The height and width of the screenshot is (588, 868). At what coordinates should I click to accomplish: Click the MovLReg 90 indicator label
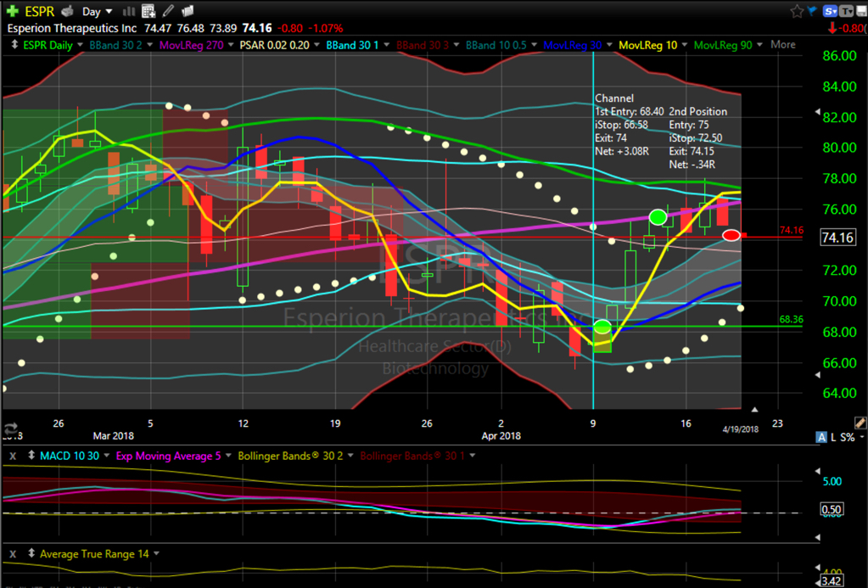[723, 46]
